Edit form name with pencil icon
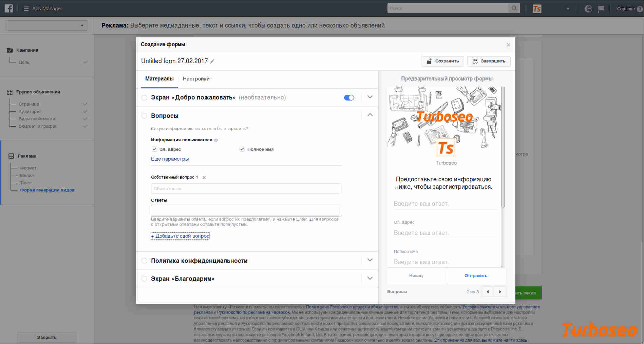Image resolution: width=644 pixels, height=344 pixels. (212, 61)
